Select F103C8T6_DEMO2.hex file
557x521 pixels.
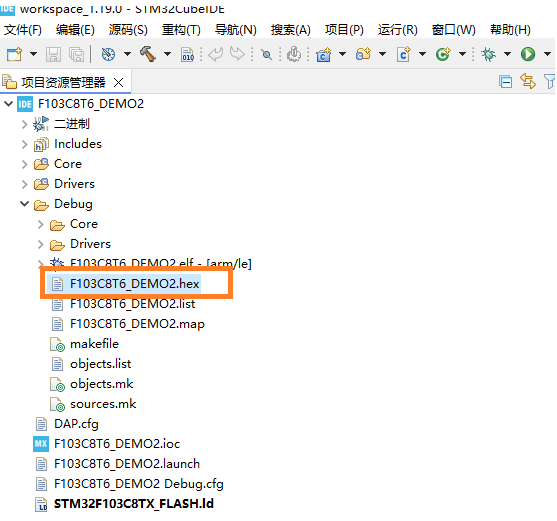135,284
